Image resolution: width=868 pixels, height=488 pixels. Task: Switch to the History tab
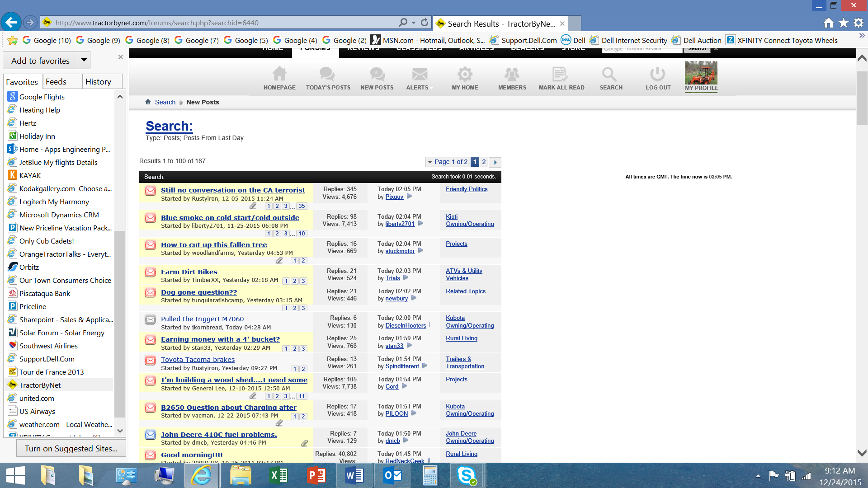click(98, 82)
